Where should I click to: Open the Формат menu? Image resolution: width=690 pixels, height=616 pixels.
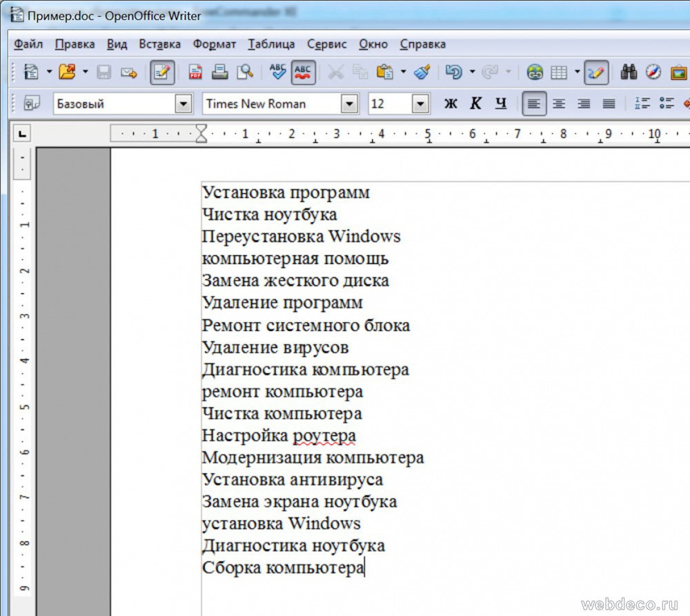click(x=214, y=44)
